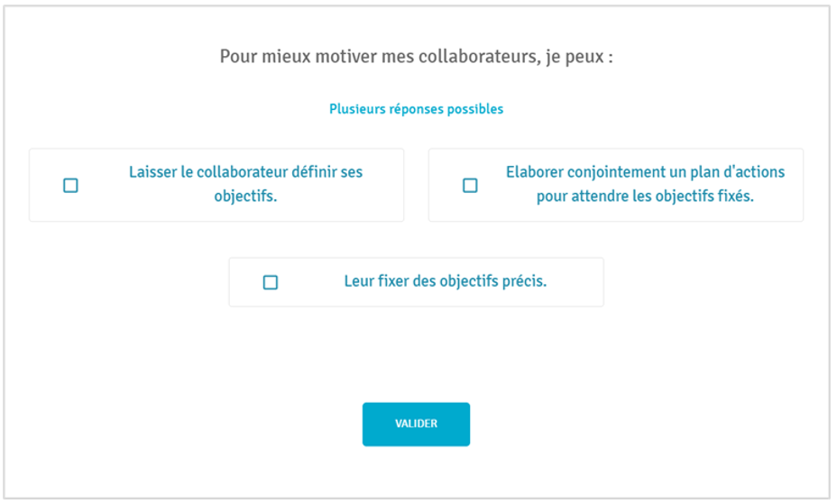Enable the "Leur fixer des objectifs précis" checkbox

click(271, 282)
